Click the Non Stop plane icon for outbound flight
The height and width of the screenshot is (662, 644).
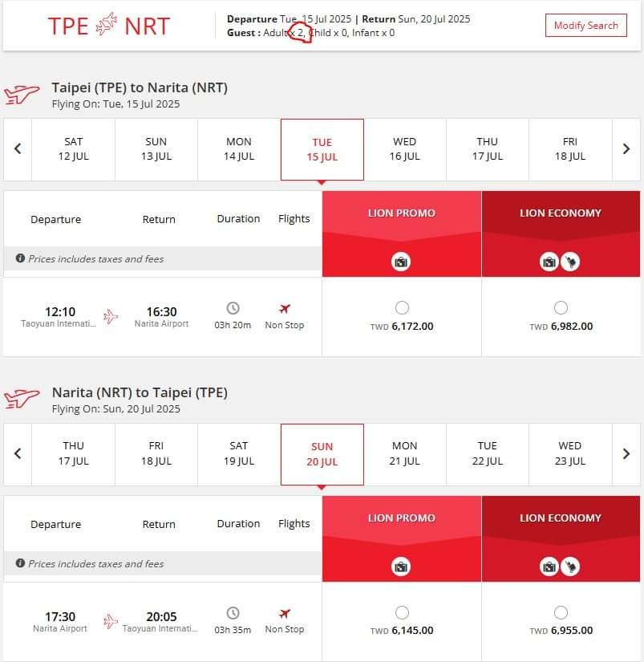[285, 308]
